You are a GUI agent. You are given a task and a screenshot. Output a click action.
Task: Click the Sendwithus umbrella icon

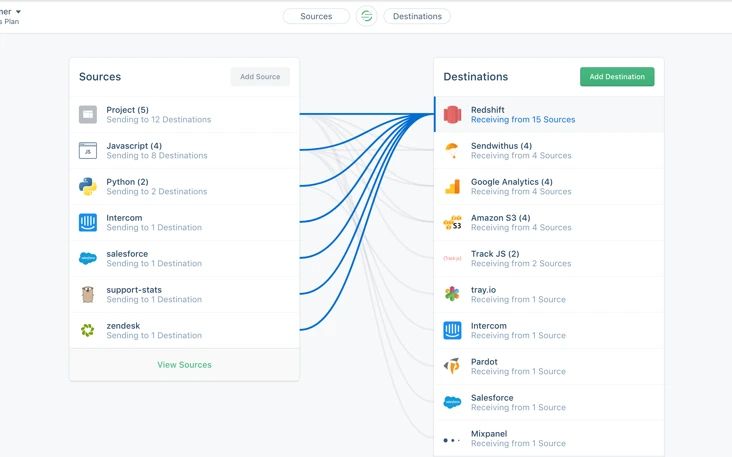(x=452, y=150)
